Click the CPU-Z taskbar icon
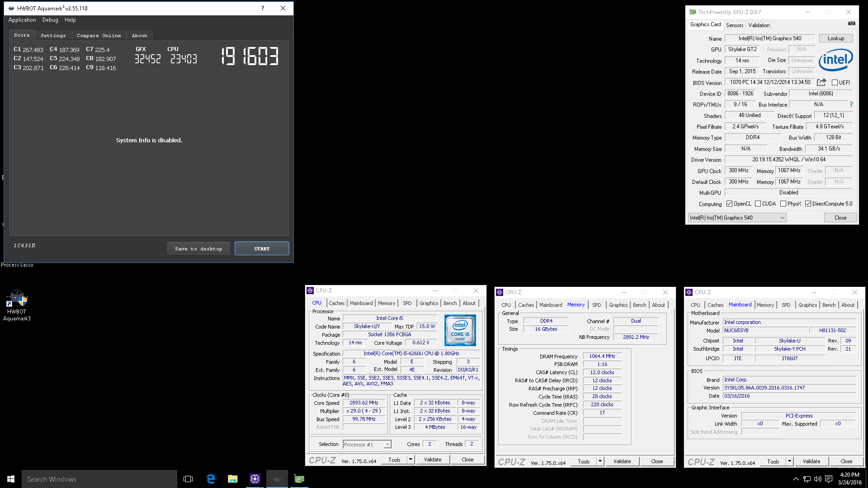The image size is (868, 488). coord(255,479)
